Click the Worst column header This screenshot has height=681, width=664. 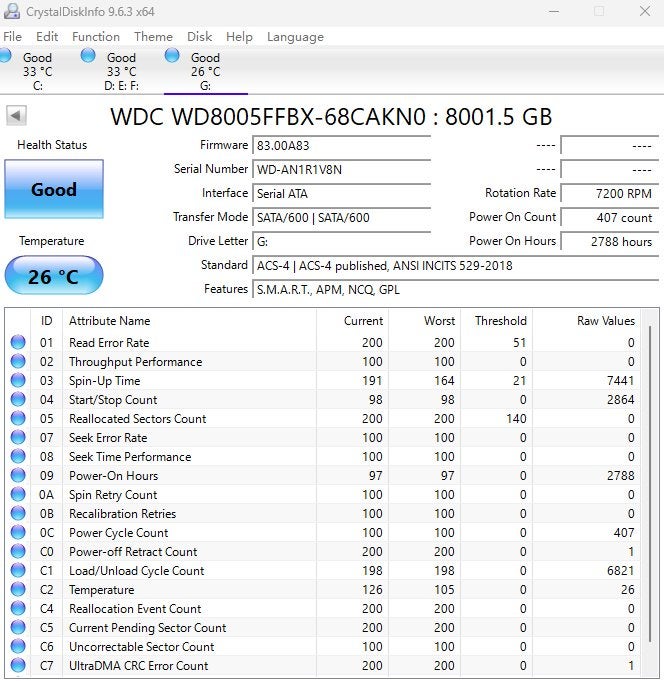click(425, 321)
